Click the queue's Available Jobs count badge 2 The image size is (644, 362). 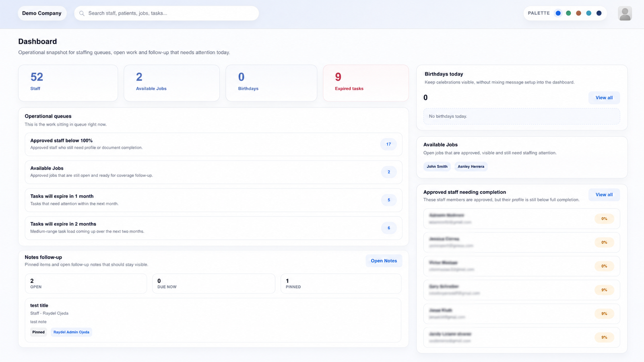[x=389, y=172]
